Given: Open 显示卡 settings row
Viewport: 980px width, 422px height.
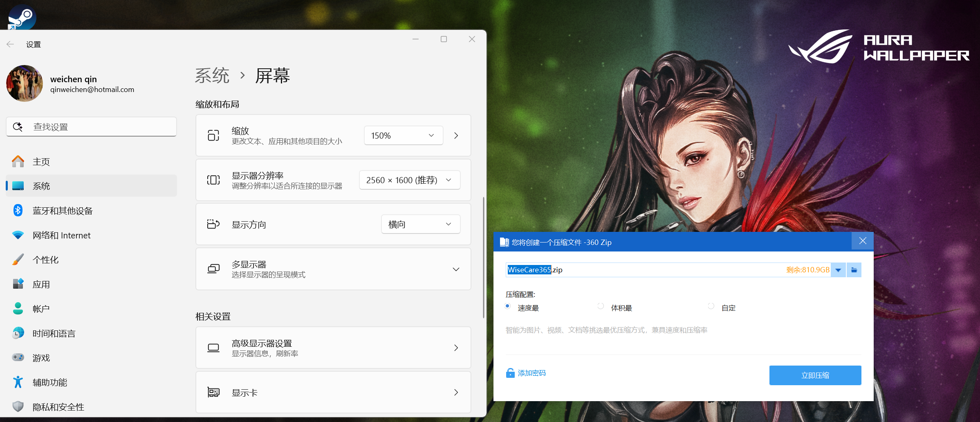Looking at the screenshot, I should coord(333,393).
